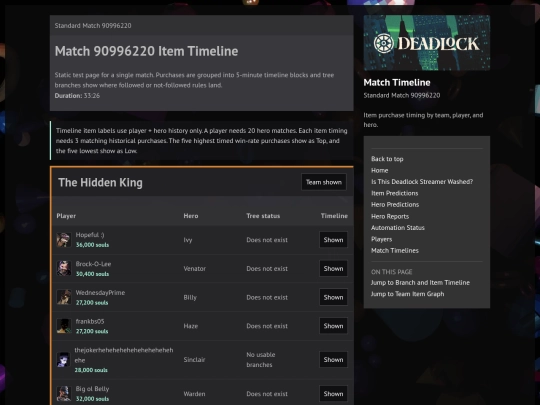Click Brock-O-Lee player avatar icon
This screenshot has width=540, height=405.
click(64, 268)
